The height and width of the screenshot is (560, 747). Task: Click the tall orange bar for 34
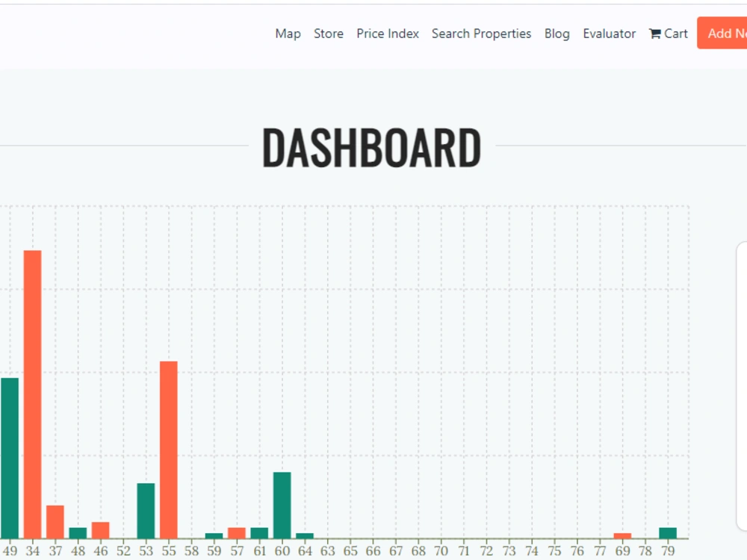pos(32,394)
